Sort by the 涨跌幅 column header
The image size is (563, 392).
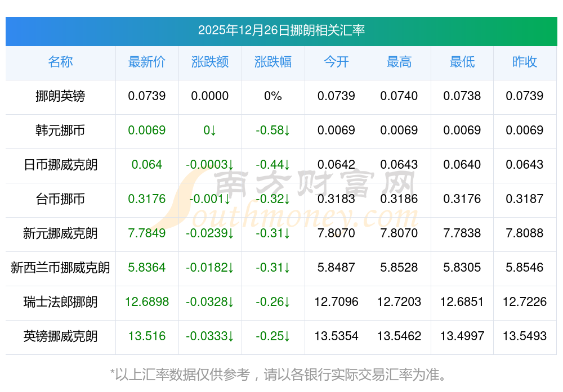click(273, 62)
